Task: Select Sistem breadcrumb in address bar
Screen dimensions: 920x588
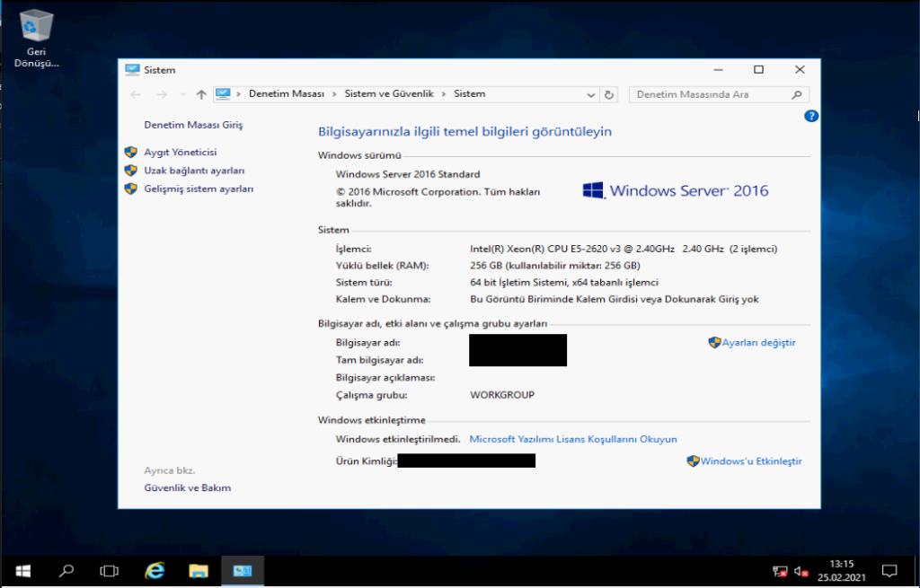Action: click(x=469, y=93)
